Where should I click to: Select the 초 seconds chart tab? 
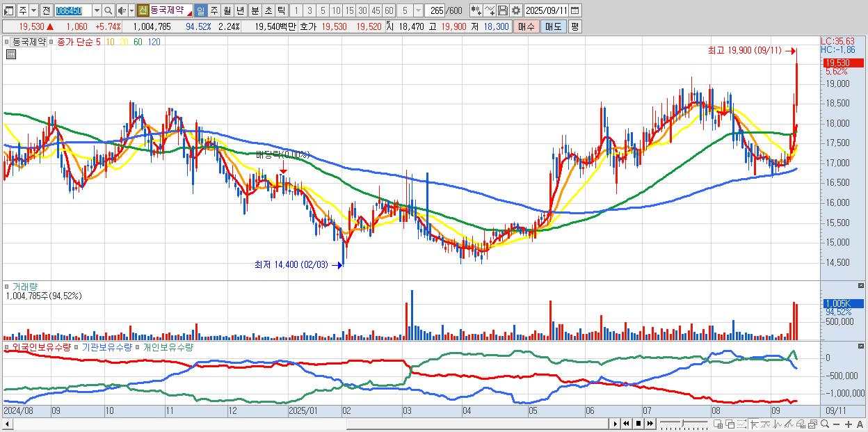[267, 10]
